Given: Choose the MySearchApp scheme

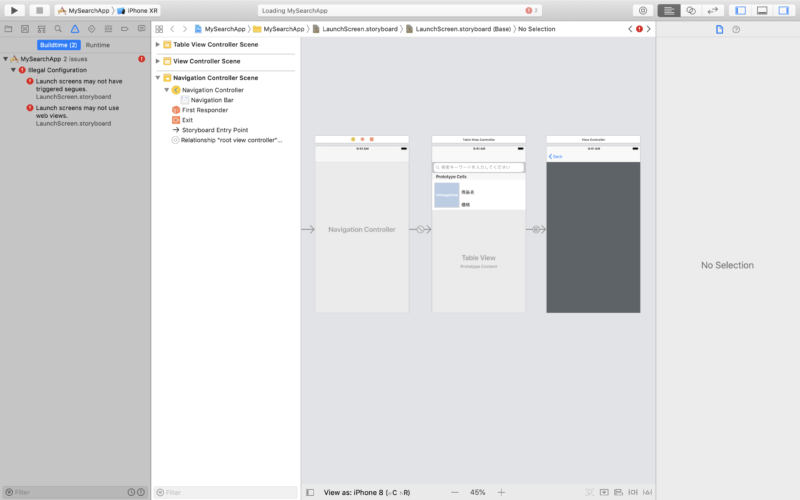Looking at the screenshot, I should pos(83,10).
